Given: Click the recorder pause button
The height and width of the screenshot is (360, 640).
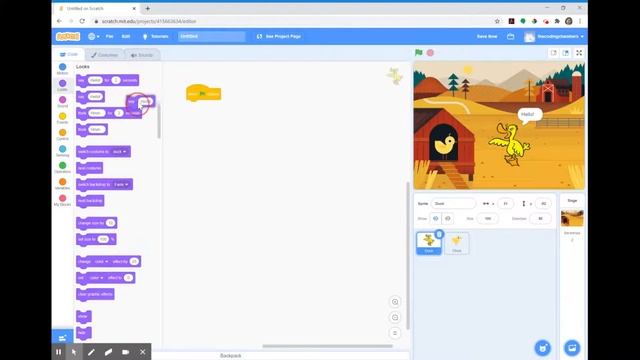Looking at the screenshot, I should click(58, 352).
